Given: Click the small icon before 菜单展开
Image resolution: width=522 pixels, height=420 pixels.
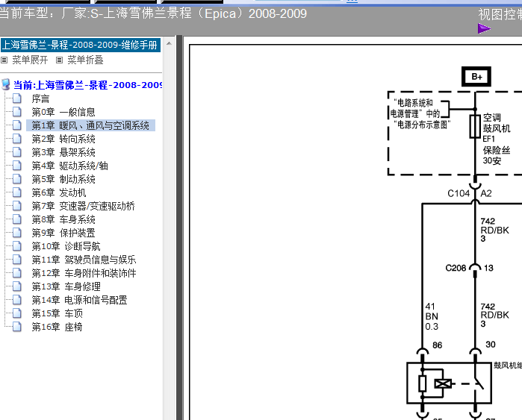Looking at the screenshot, I should tap(4, 60).
